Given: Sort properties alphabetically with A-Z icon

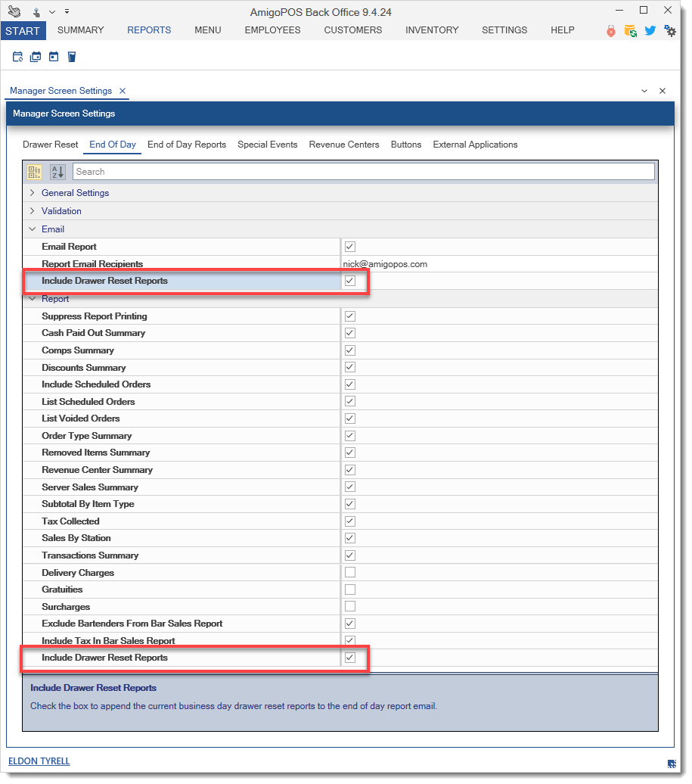Looking at the screenshot, I should 57,172.
